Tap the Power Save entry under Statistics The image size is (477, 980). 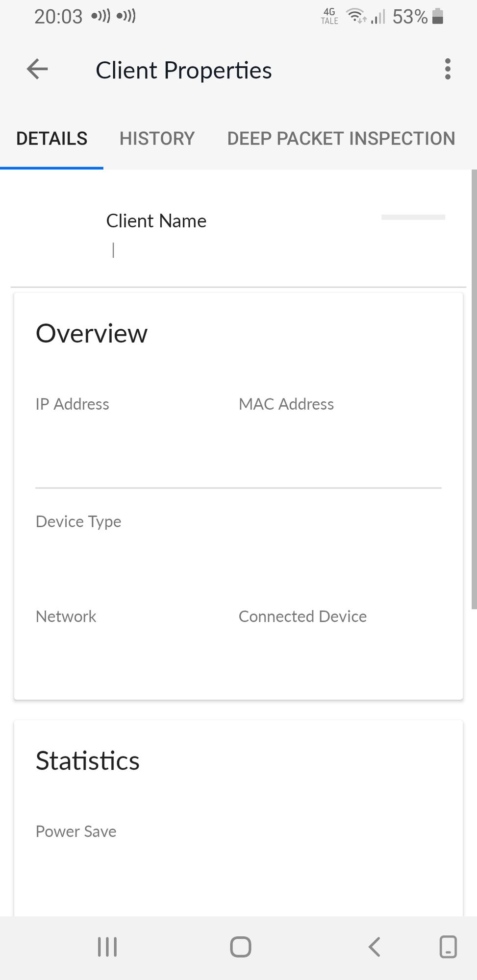[x=76, y=832]
